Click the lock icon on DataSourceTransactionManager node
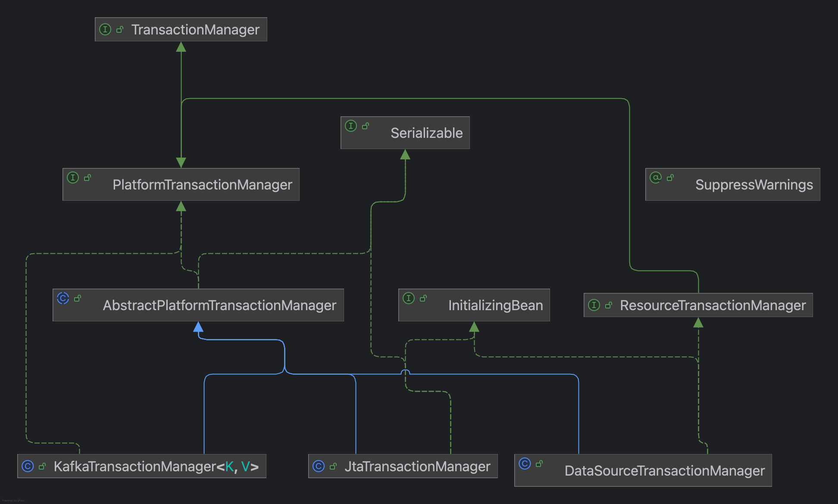Image resolution: width=838 pixels, height=504 pixels. (539, 464)
